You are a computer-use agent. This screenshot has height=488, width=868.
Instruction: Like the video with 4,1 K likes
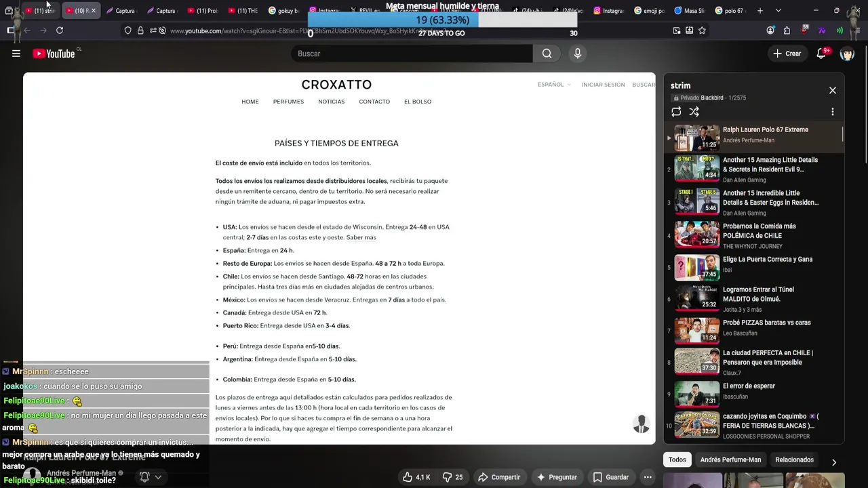[x=416, y=477]
